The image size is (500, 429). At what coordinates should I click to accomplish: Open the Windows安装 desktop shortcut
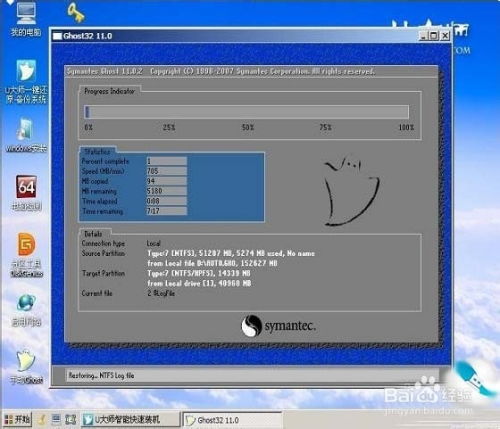(x=26, y=135)
